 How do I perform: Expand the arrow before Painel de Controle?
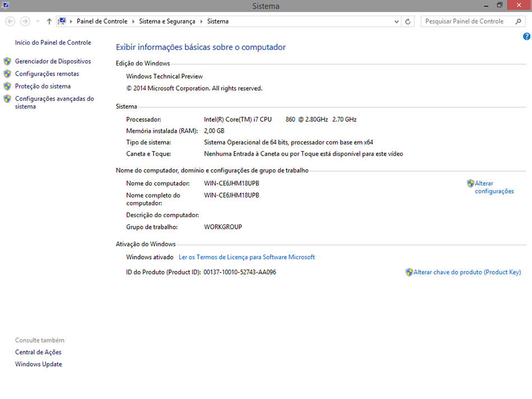click(71, 21)
